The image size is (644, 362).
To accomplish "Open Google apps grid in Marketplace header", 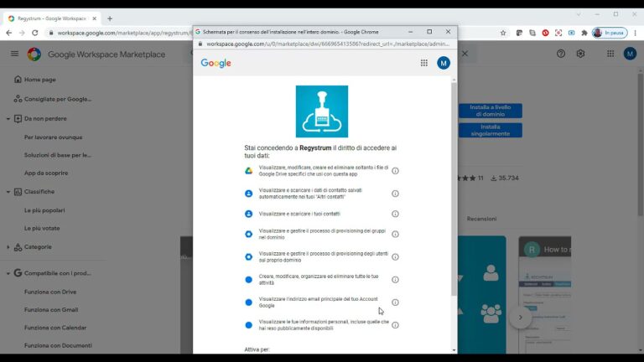I will (x=610, y=54).
